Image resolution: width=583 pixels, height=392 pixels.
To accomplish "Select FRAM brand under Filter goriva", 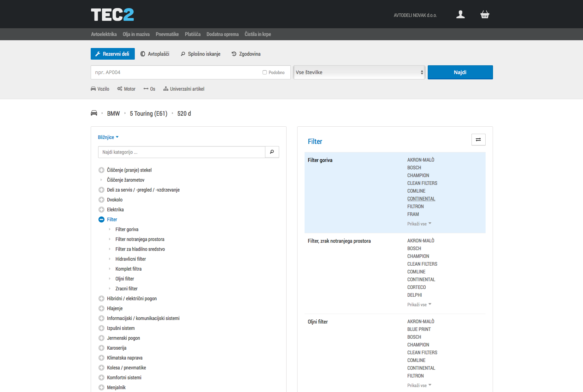I will [x=413, y=214].
